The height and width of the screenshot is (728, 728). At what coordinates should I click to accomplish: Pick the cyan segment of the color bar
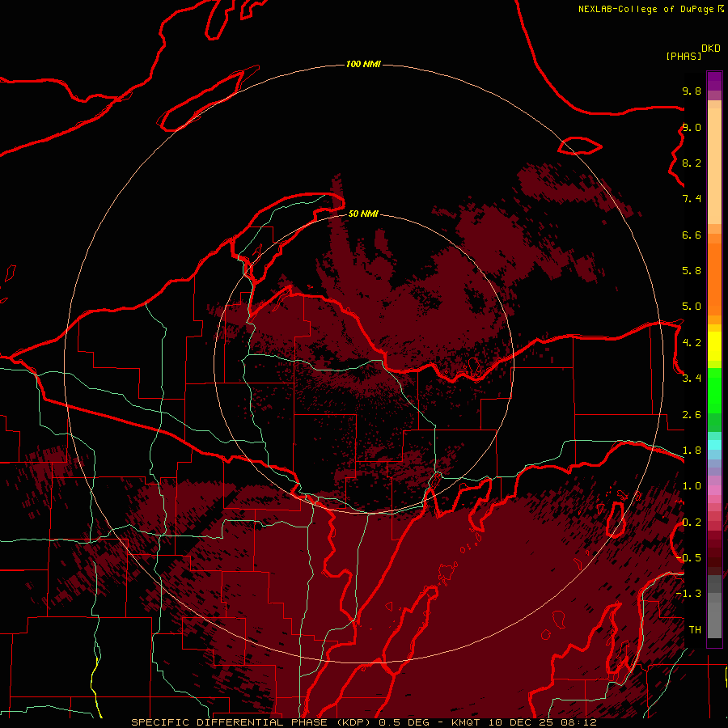pyautogui.click(x=714, y=445)
